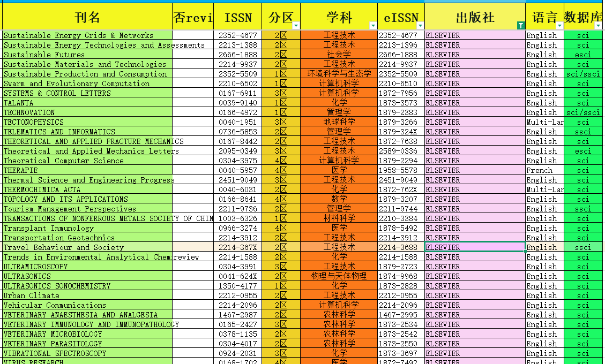Select the cell Tourism Management Perspectives

(87, 209)
